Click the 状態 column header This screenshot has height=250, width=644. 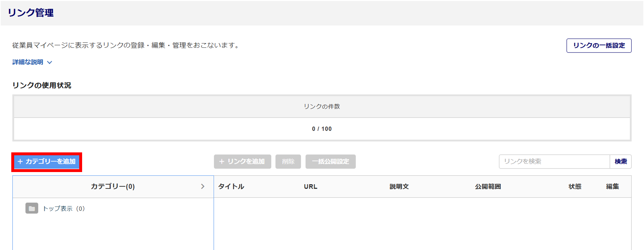(575, 187)
